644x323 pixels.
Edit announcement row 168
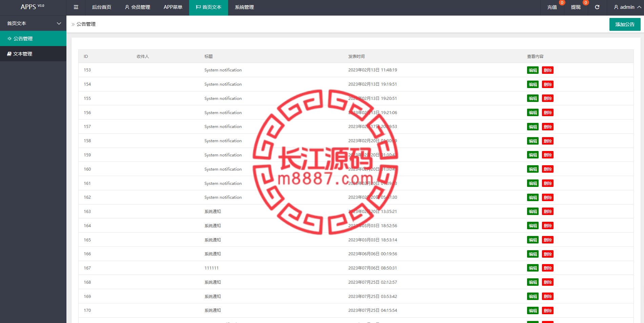point(533,282)
